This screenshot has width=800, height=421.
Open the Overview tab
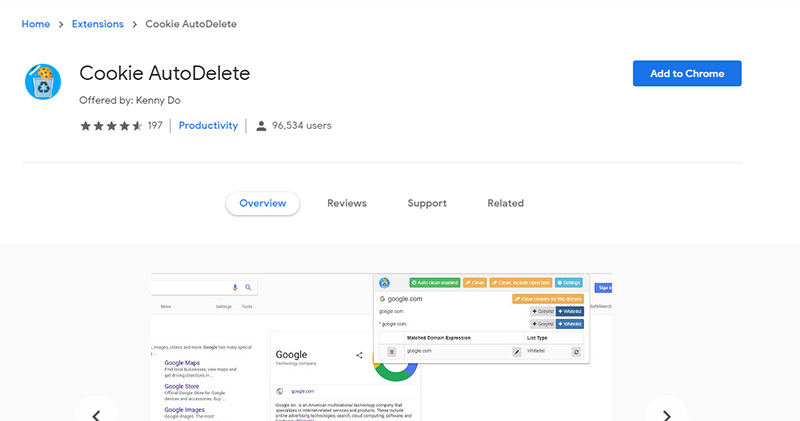(263, 203)
